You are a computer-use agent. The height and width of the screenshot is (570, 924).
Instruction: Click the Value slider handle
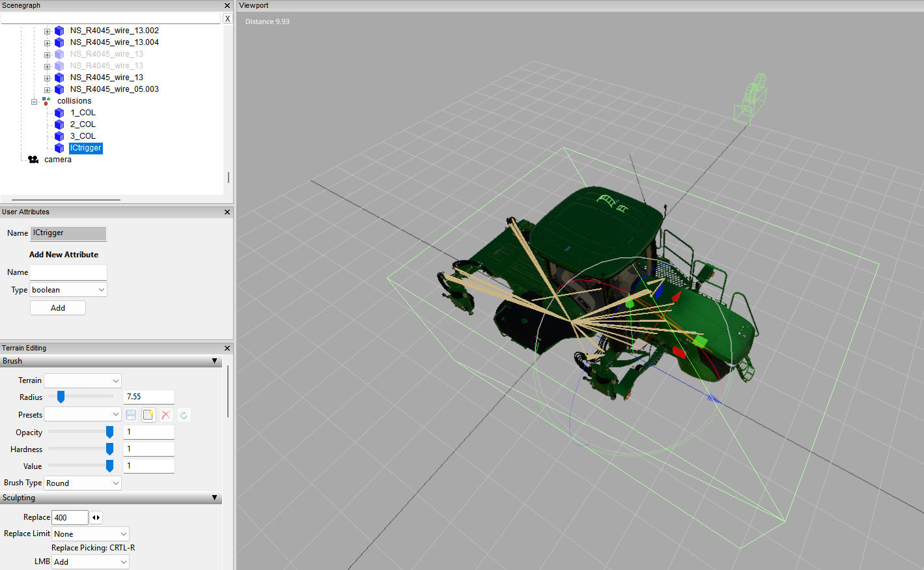point(109,466)
